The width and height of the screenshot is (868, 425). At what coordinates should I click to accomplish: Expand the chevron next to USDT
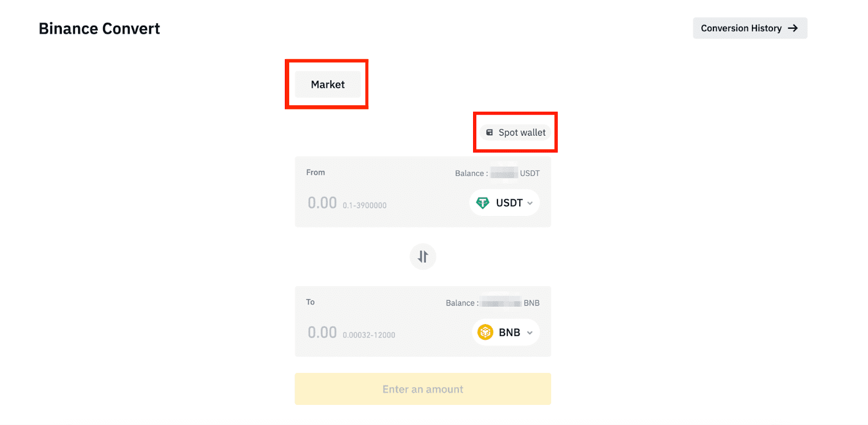click(530, 203)
